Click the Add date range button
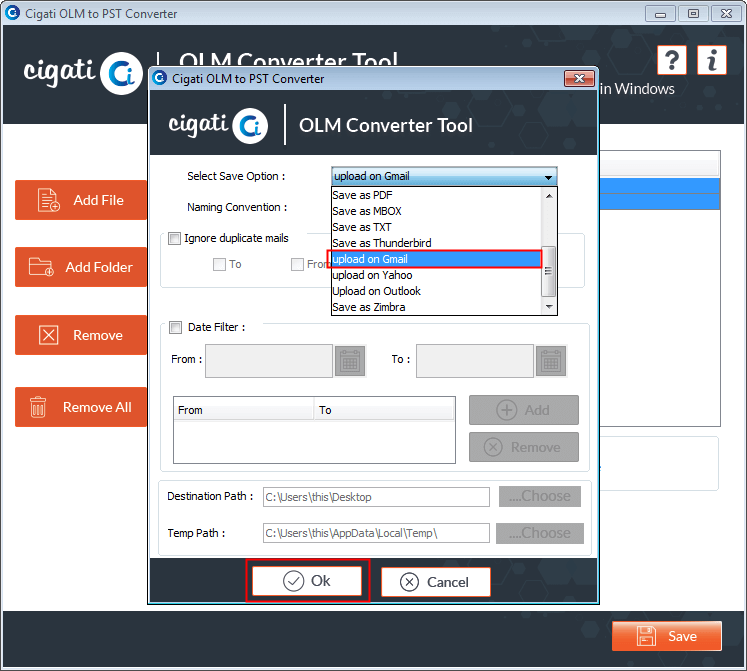Screen dimensions: 747x671 tap(524, 410)
